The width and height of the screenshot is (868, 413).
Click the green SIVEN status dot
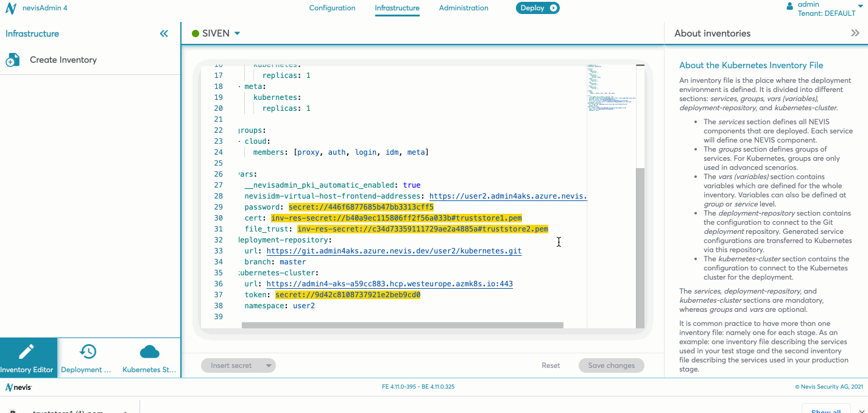pos(196,34)
